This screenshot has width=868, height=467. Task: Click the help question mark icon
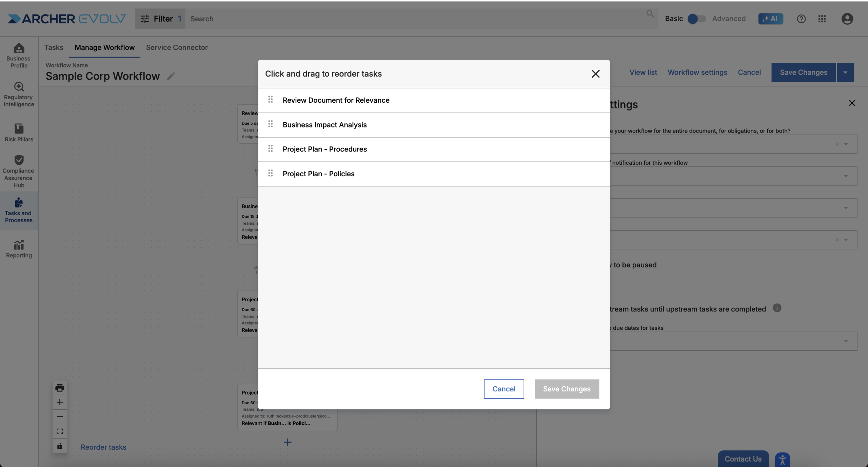[801, 19]
